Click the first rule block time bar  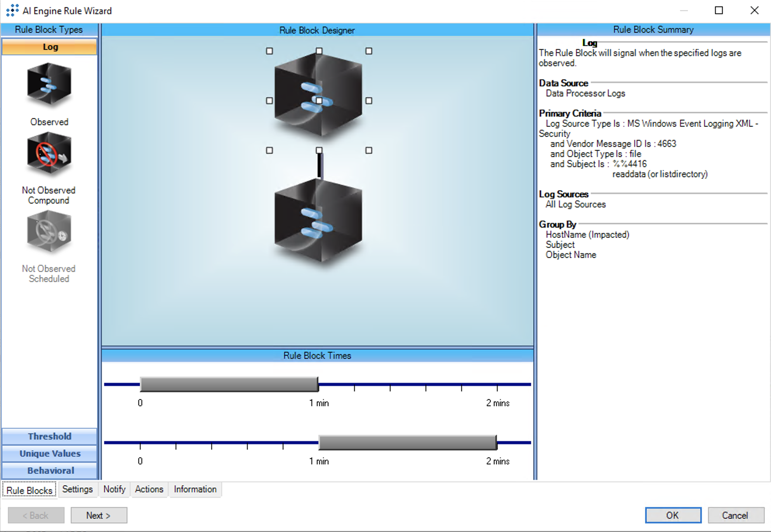[229, 384]
